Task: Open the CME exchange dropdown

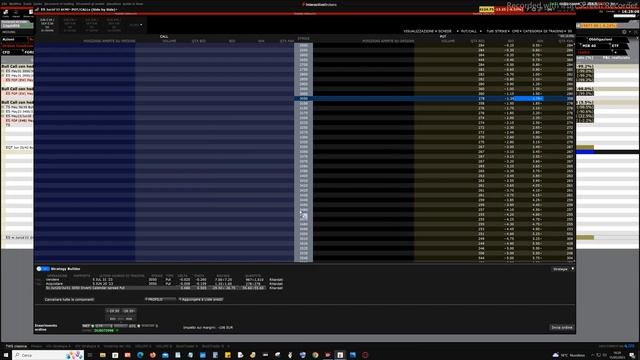Action: [516, 31]
